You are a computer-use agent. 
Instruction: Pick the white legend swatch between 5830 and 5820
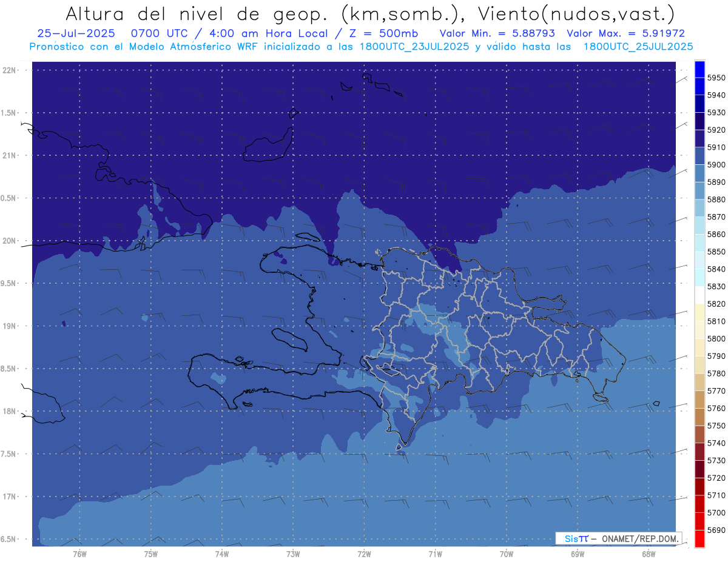coord(699,295)
